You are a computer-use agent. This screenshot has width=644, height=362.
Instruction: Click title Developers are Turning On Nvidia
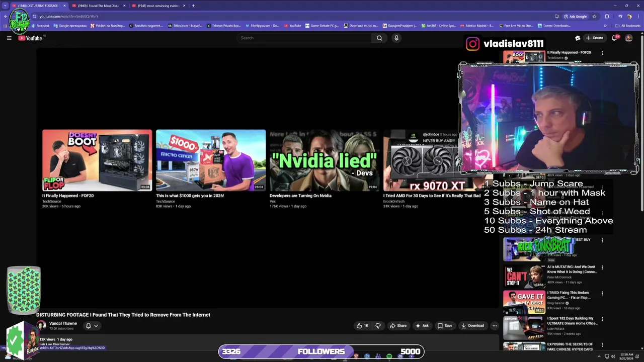tap(300, 196)
